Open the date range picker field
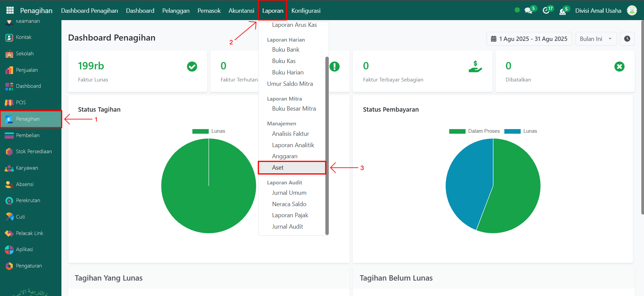 click(529, 39)
